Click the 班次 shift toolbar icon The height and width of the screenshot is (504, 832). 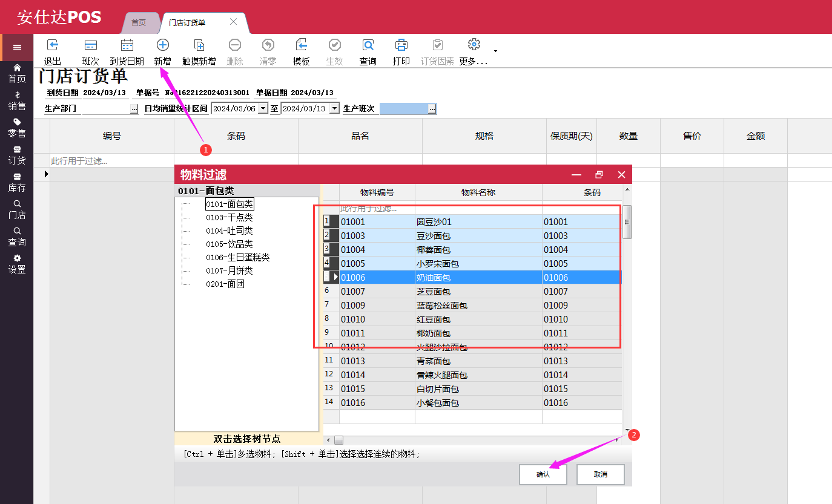(91, 45)
